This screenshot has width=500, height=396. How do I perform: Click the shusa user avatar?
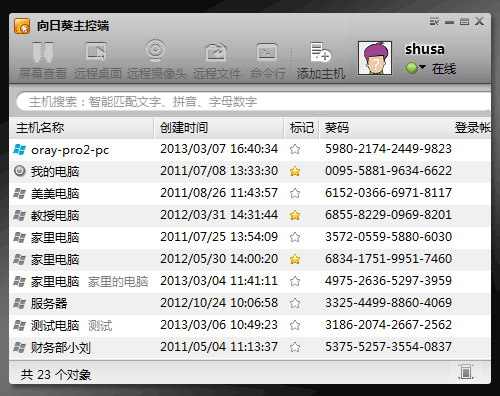pos(375,58)
